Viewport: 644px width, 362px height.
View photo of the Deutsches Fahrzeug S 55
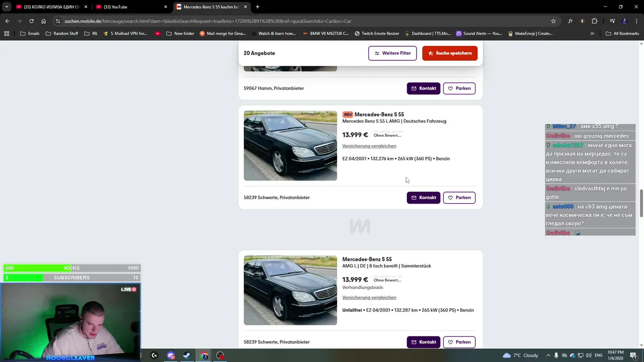[290, 146]
